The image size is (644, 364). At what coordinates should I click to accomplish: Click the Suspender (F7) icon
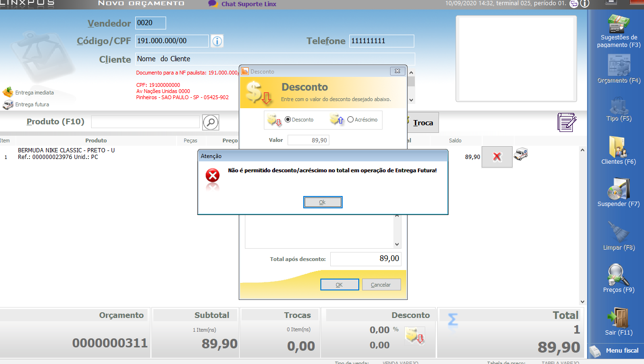point(618,193)
